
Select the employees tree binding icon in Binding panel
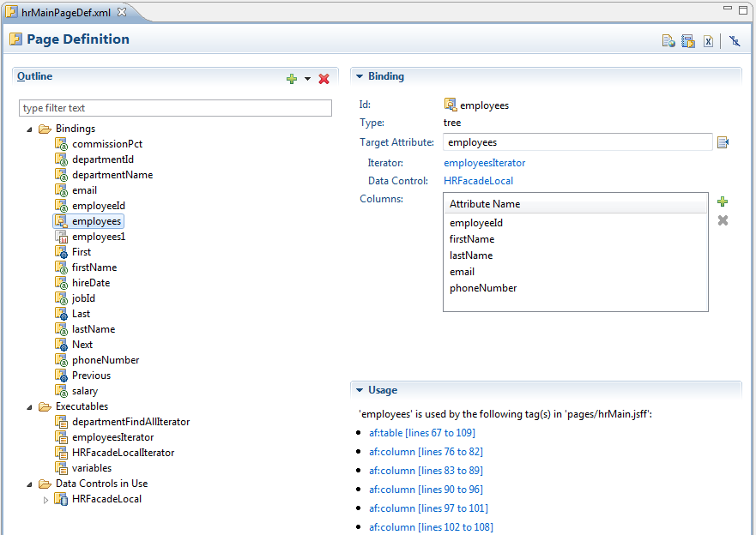[450, 104]
